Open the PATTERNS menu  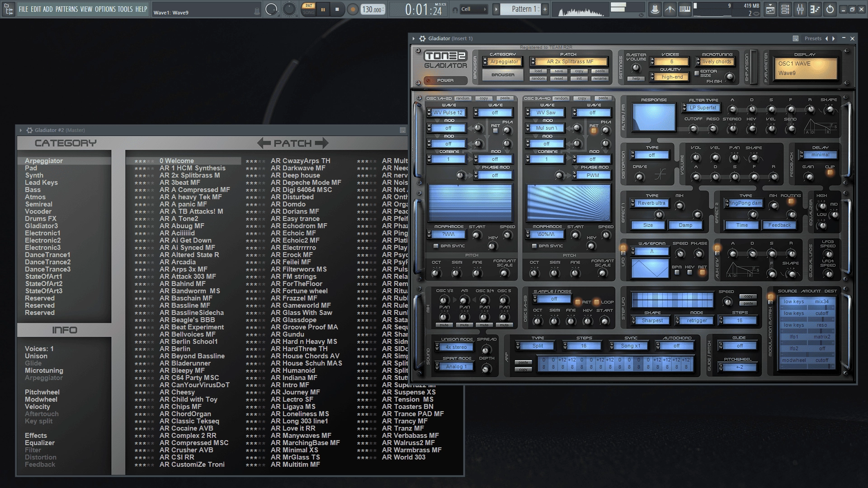(67, 9)
